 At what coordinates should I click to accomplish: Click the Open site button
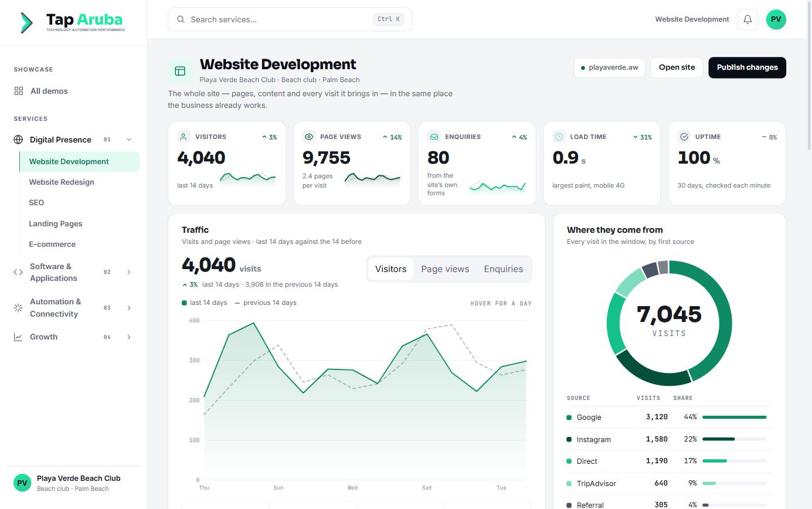[x=677, y=67]
